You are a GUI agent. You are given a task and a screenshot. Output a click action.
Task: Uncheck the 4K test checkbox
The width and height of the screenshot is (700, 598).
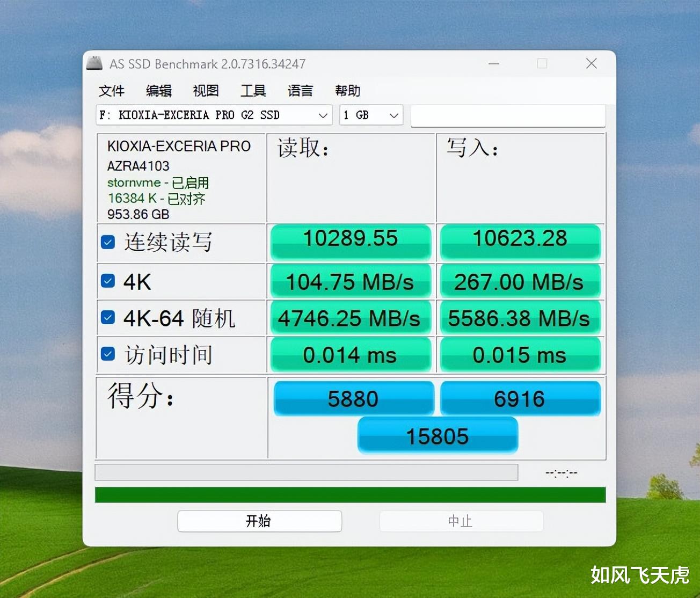(108, 281)
